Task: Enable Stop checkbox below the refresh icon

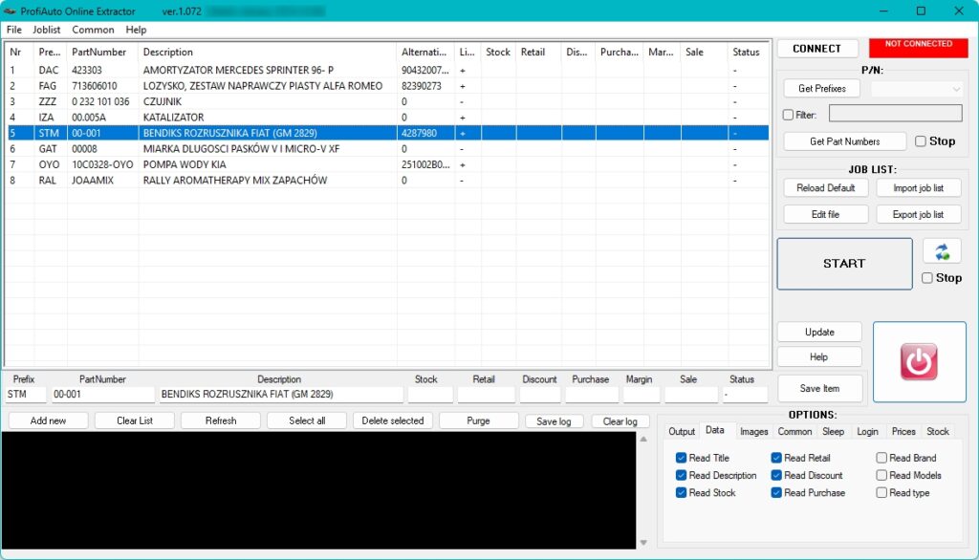Action: [927, 278]
